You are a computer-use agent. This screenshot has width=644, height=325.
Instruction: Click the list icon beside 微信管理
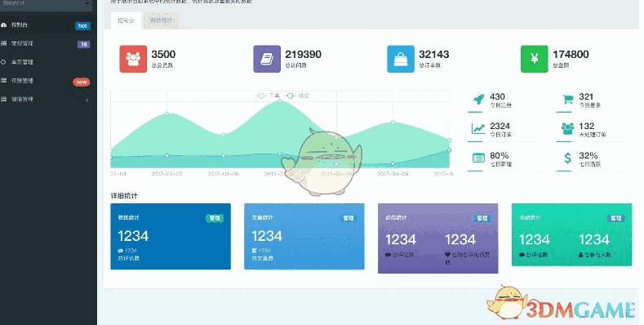click(x=4, y=99)
